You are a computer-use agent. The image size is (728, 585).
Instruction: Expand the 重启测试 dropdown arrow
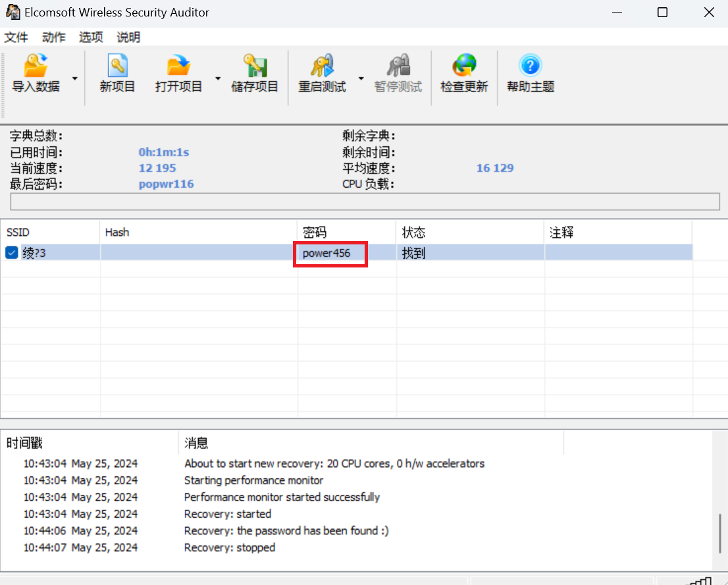(x=361, y=78)
